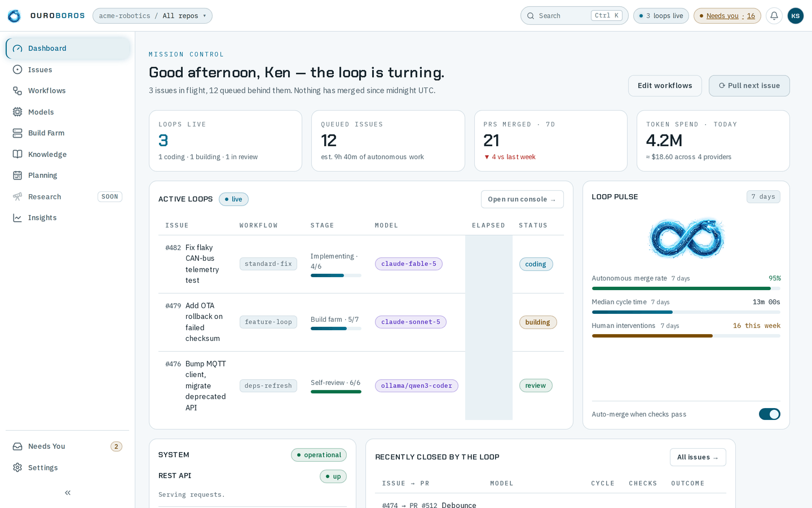This screenshot has height=508, width=812.
Task: Open the Knowledge section
Action: 68,154
